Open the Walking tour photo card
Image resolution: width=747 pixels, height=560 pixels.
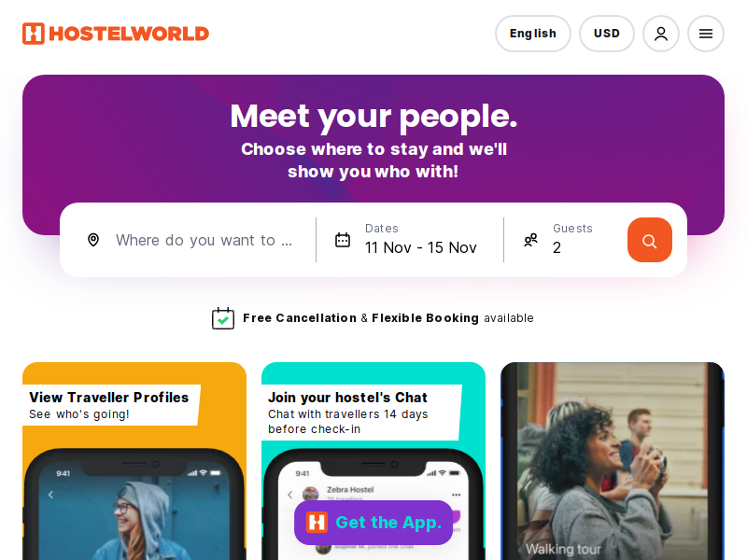coord(613,461)
